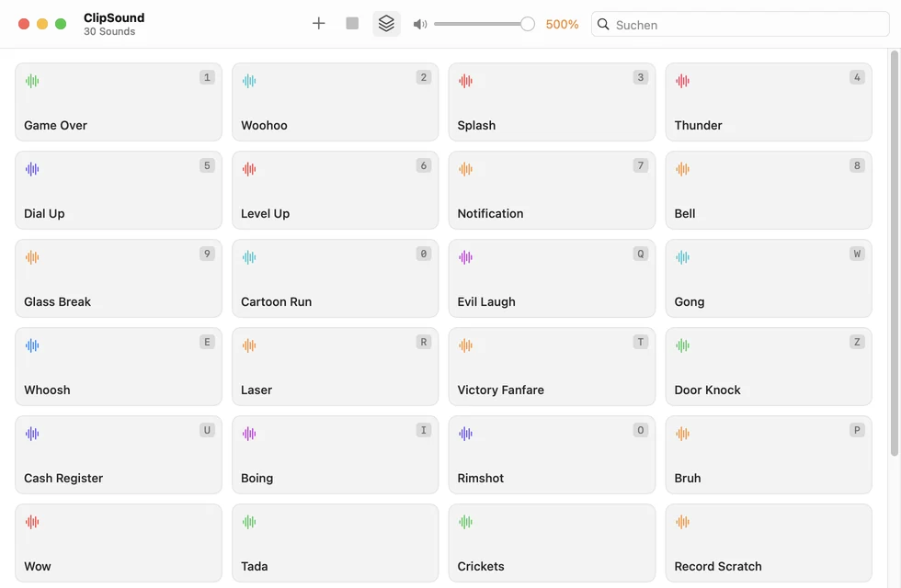
Task: Click the cyan waveform icon on Woohoo
Action: coord(249,81)
